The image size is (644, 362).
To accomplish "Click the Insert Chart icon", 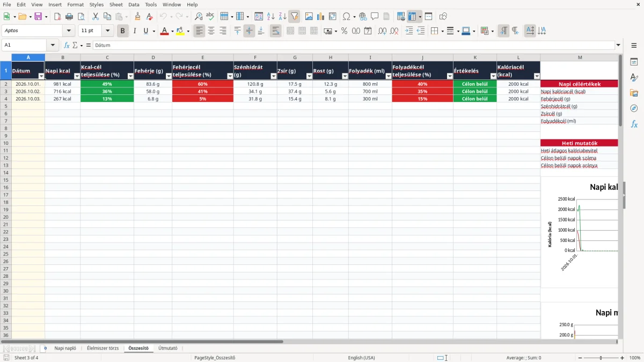I will tap(321, 17).
